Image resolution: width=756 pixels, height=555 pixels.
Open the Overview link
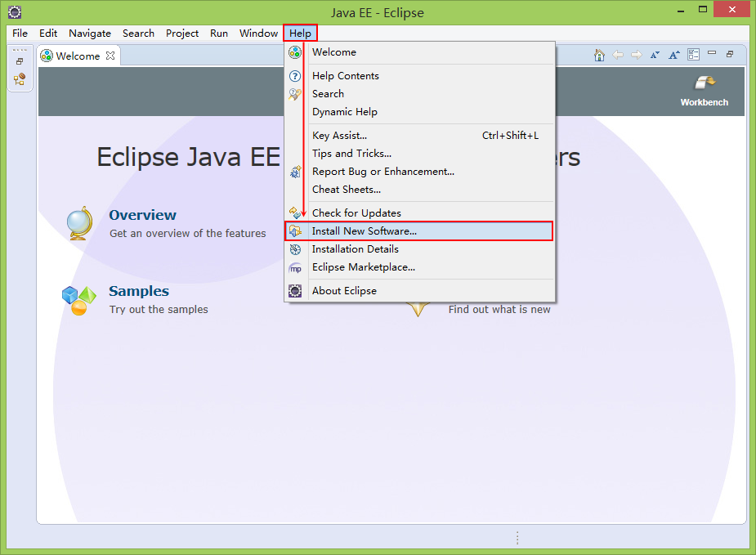pyautogui.click(x=143, y=215)
